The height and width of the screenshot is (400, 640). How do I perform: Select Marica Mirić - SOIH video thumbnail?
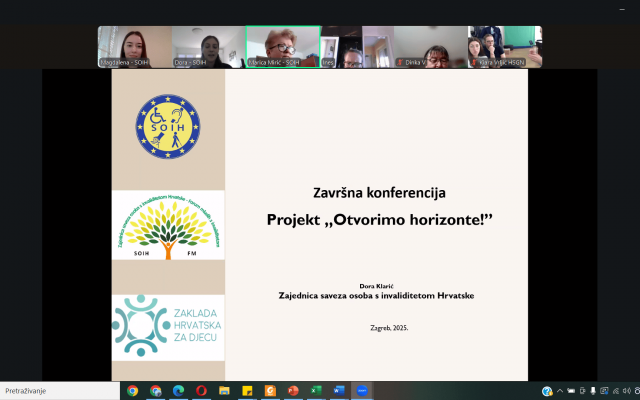[x=283, y=47]
